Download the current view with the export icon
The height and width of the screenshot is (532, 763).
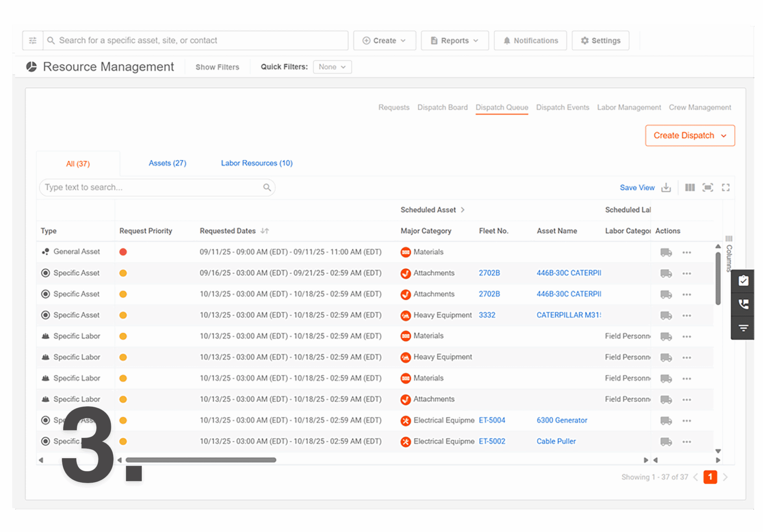666,187
